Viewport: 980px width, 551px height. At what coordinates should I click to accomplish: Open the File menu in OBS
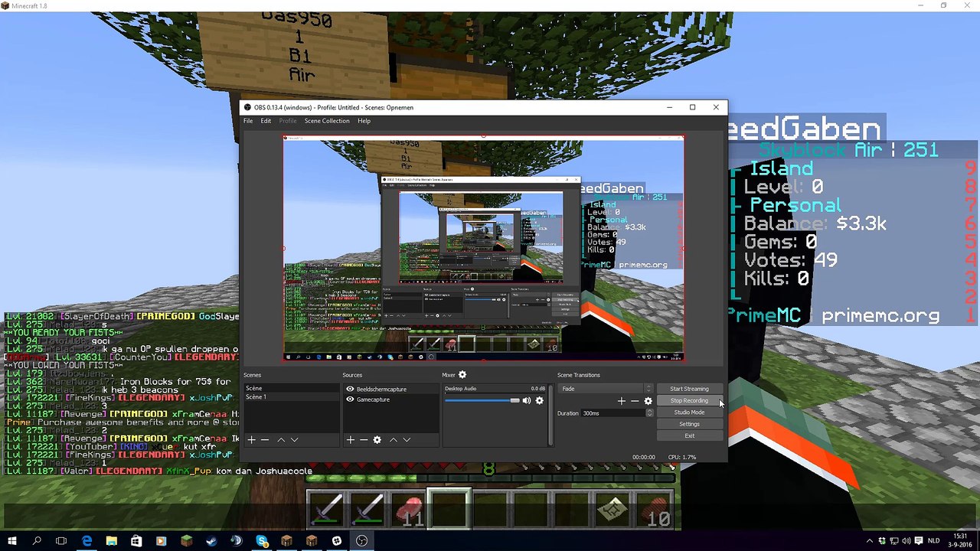(x=248, y=121)
